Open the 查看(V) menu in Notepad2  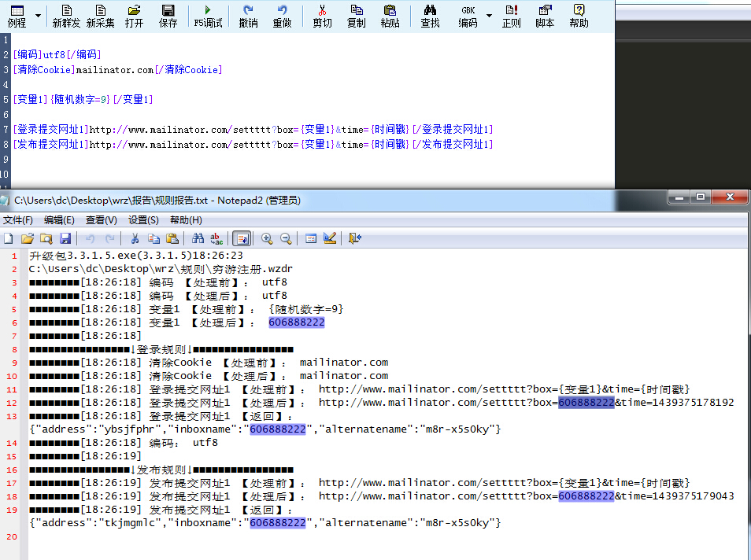pos(101,220)
